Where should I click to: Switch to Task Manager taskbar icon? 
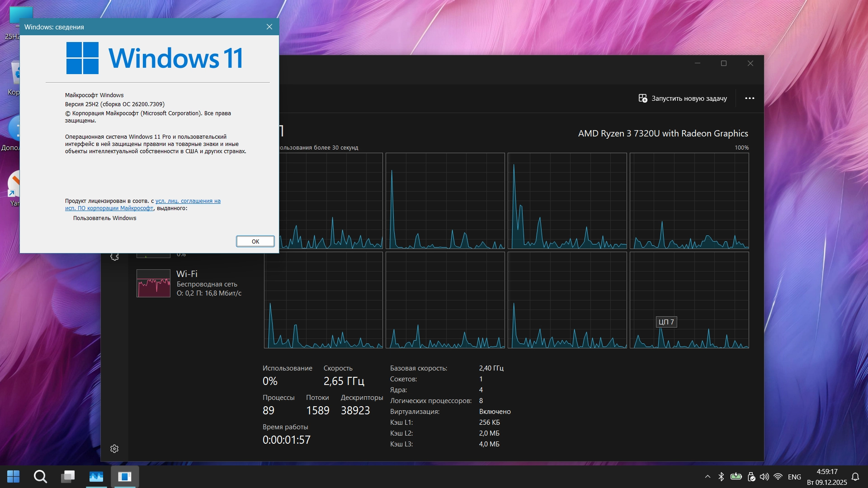(x=96, y=476)
